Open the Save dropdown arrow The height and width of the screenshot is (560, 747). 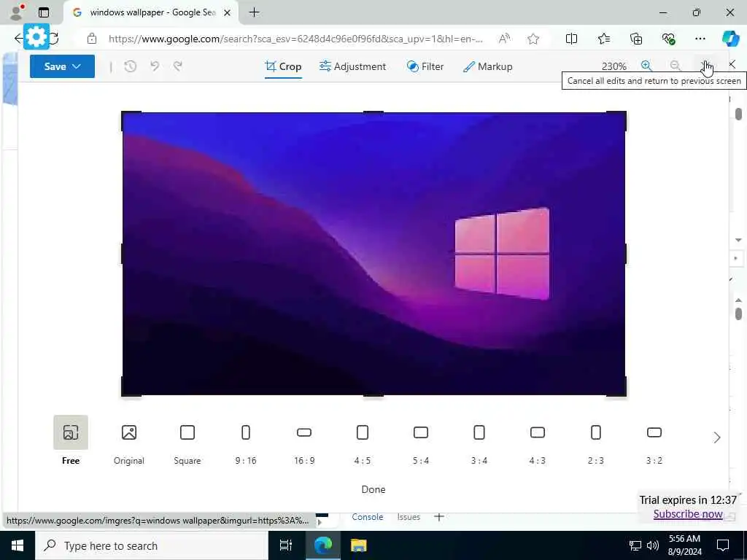point(77,66)
